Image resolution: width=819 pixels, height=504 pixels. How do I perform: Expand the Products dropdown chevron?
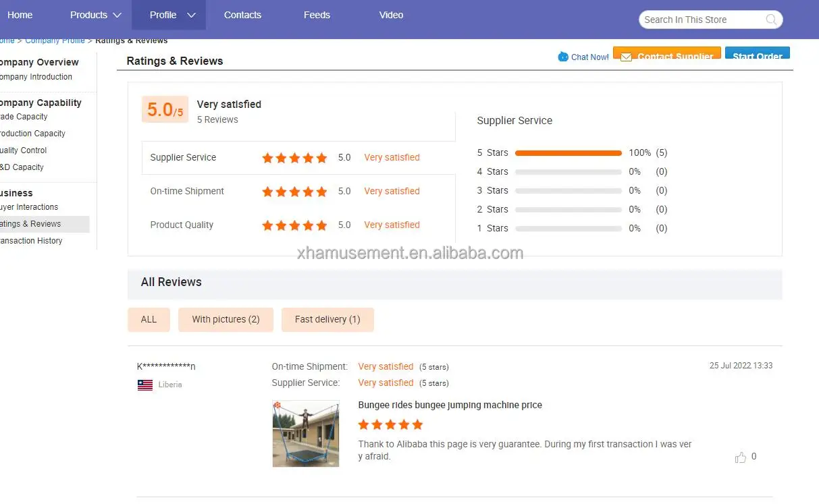[117, 15]
